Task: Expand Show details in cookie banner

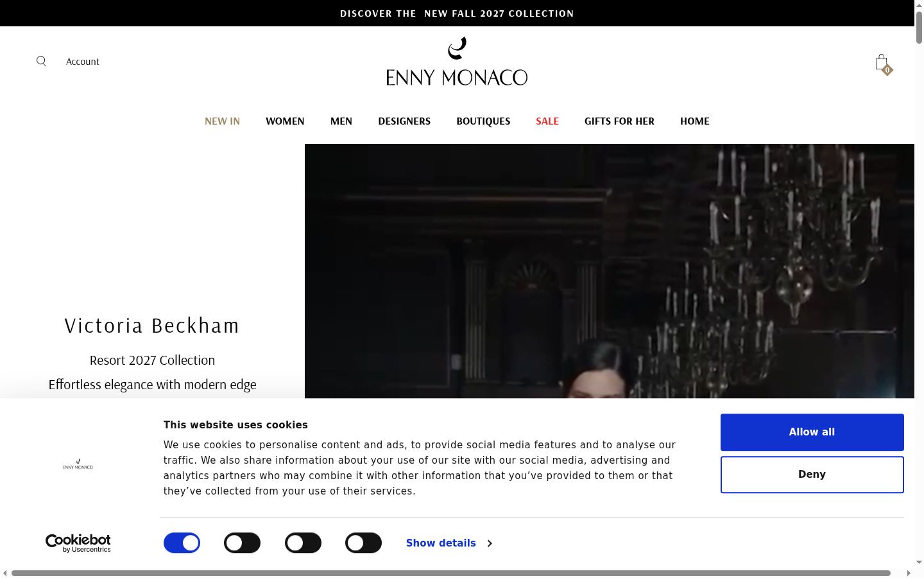Action: click(x=449, y=543)
